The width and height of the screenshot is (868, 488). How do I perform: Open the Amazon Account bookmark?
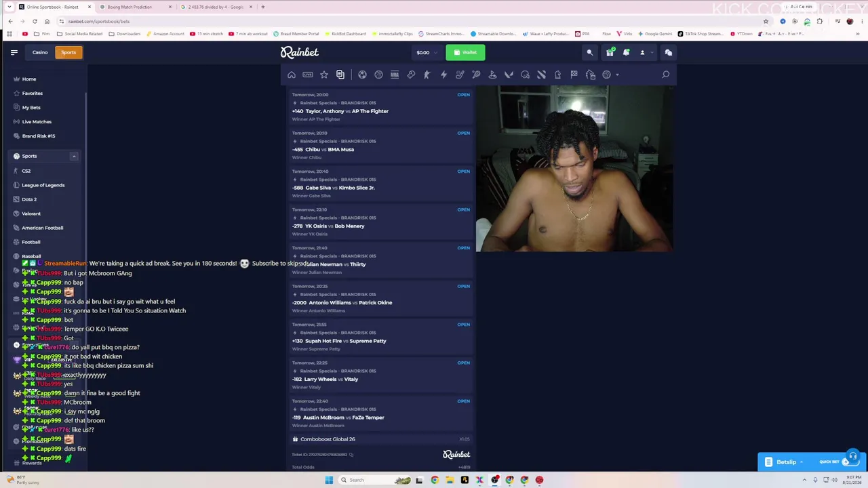tap(165, 34)
